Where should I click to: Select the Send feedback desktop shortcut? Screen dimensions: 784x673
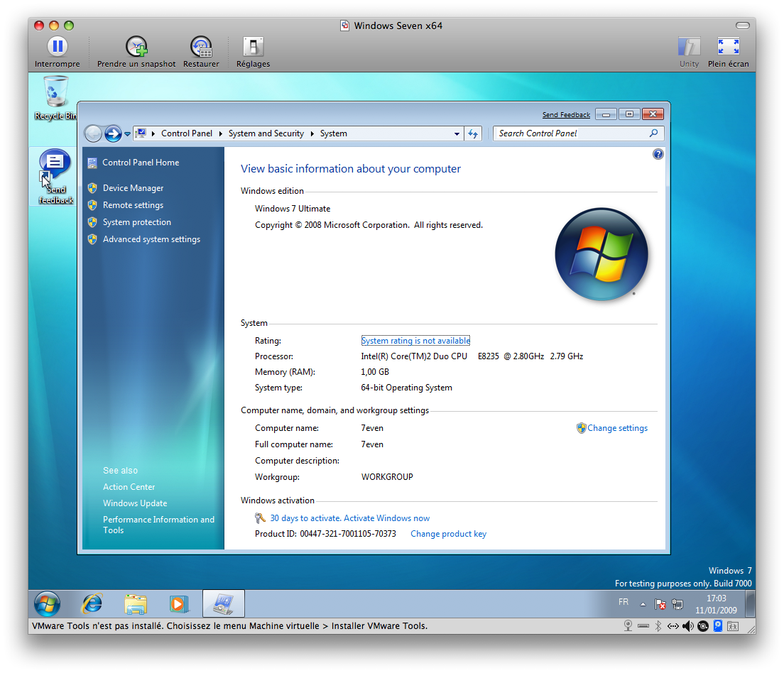[55, 177]
